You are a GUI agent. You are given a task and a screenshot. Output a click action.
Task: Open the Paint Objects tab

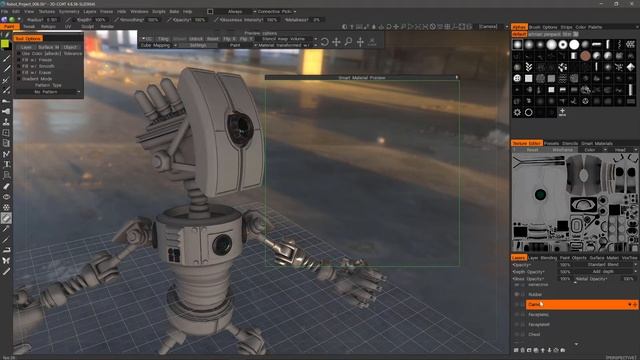coord(573,258)
